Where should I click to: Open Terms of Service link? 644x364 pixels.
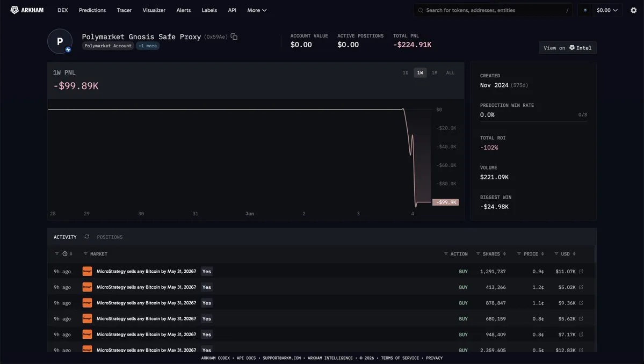[x=400, y=358]
